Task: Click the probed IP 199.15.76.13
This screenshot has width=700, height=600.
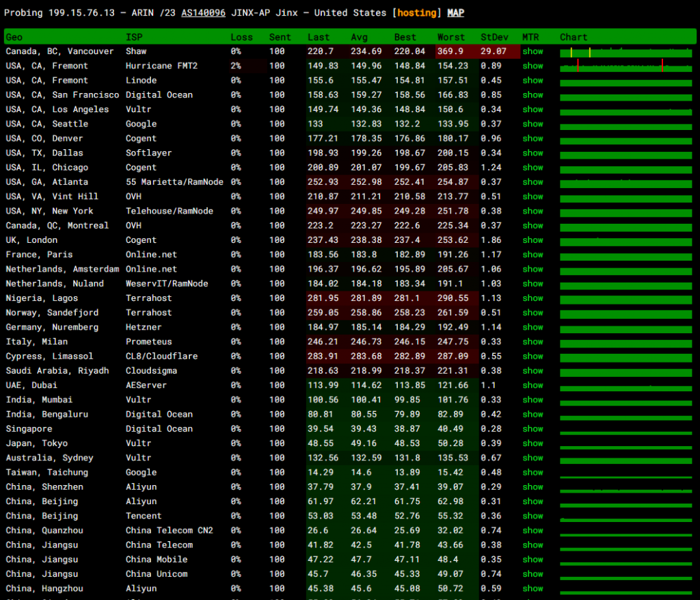Action: [82, 13]
